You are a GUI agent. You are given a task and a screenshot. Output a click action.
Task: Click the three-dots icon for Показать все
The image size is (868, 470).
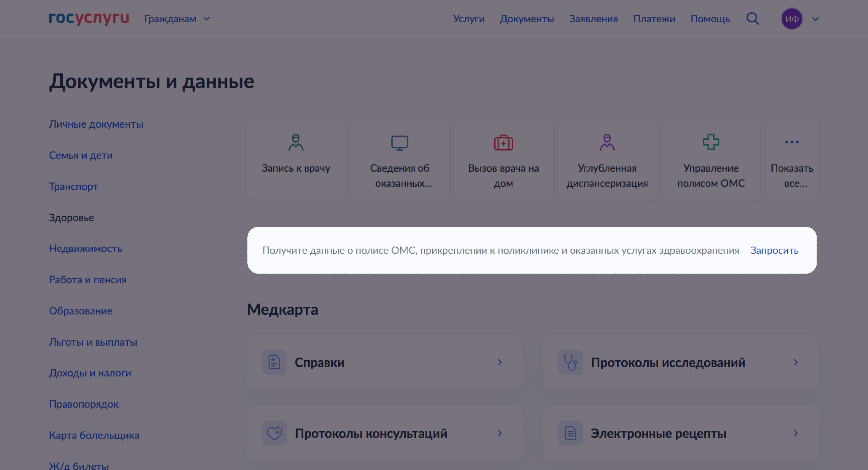[x=792, y=142]
